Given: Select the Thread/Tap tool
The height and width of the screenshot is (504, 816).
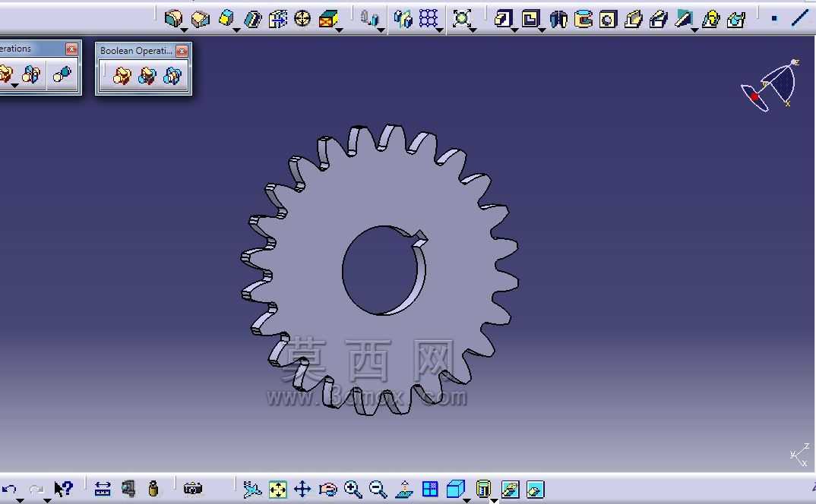Looking at the screenshot, I should click(x=302, y=19).
